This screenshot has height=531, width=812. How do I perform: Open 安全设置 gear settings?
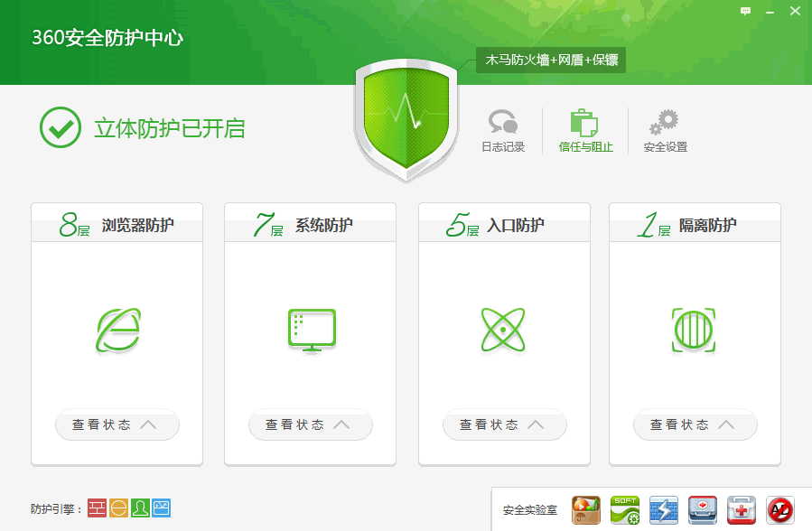click(x=666, y=130)
